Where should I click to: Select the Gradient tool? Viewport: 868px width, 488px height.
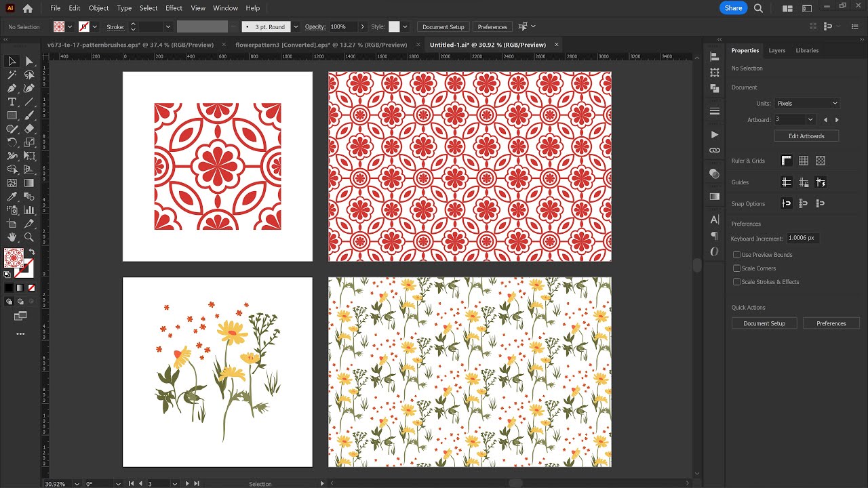(x=29, y=183)
